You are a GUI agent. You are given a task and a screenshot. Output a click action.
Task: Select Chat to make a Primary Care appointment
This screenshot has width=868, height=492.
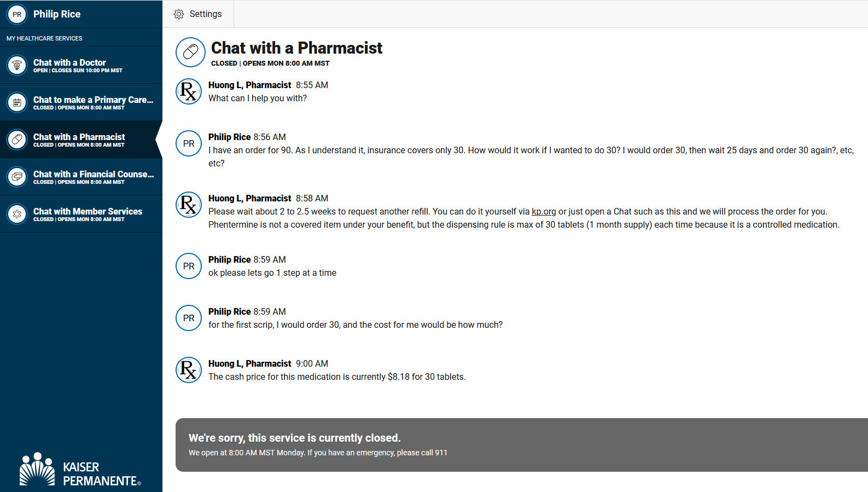coord(81,102)
